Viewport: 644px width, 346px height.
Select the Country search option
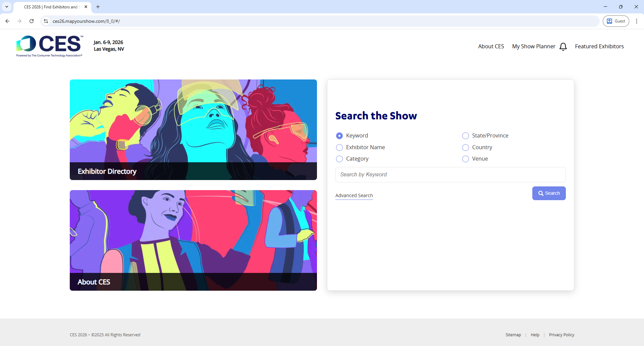(x=466, y=147)
